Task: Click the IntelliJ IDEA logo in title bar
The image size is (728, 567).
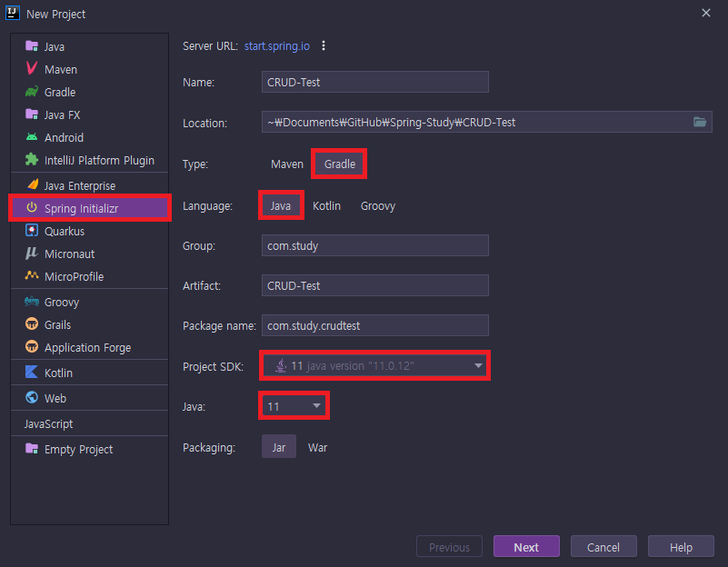Action: [13, 13]
